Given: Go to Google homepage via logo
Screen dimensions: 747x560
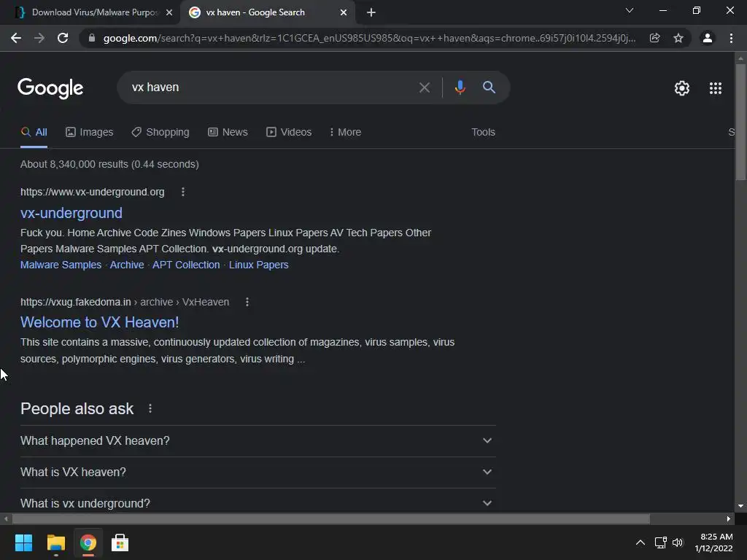Looking at the screenshot, I should [50, 88].
